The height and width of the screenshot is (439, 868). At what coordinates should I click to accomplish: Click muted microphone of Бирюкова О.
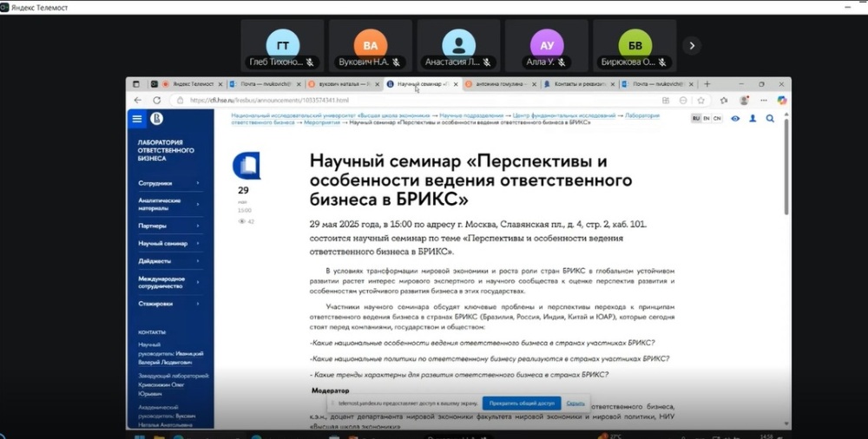coord(662,62)
